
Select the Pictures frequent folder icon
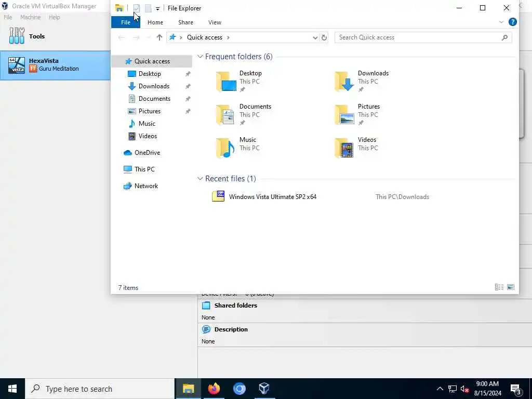click(344, 115)
